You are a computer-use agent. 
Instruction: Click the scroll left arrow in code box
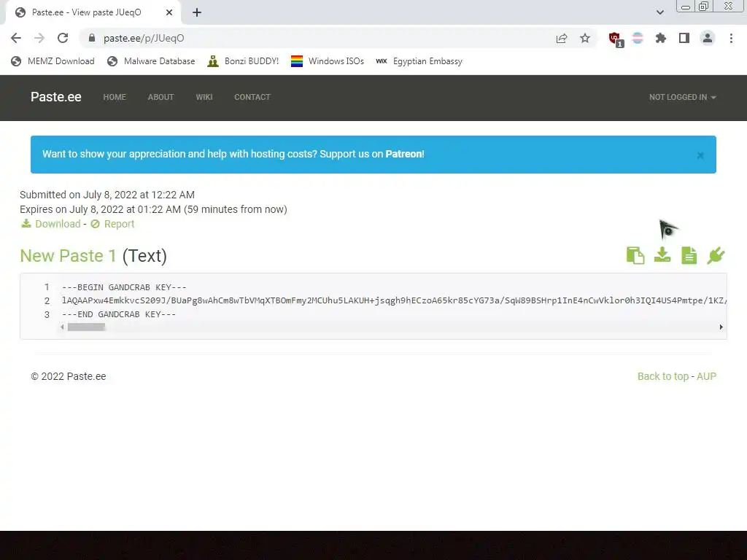(63, 327)
